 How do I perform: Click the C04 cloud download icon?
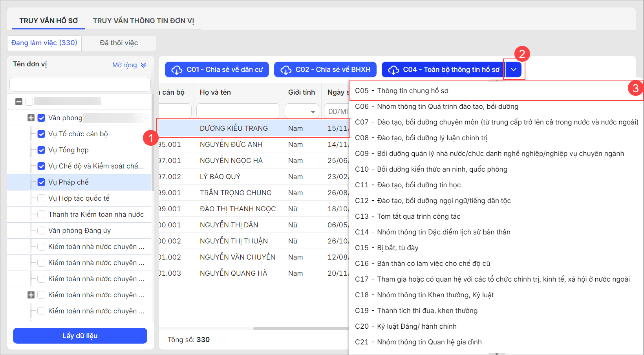coord(393,70)
